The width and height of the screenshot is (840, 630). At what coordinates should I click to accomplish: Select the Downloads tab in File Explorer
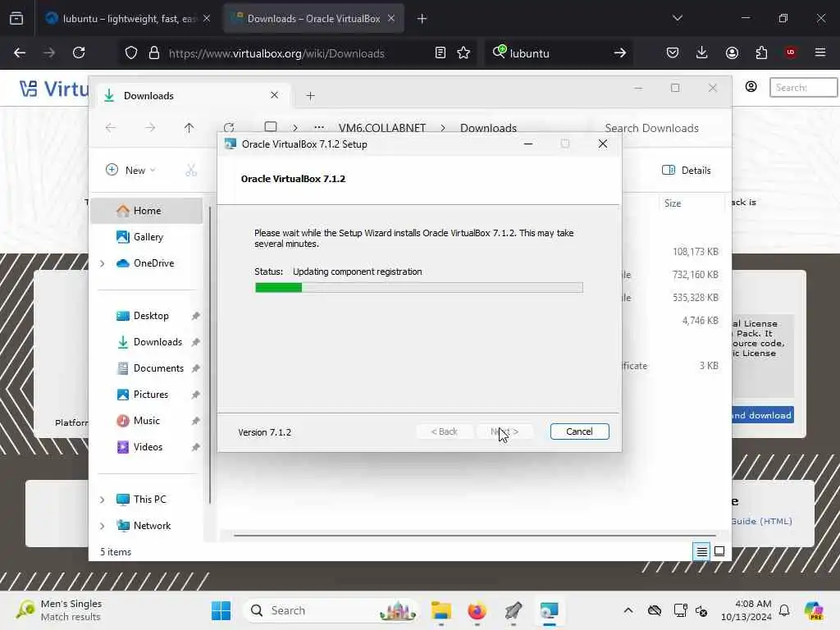click(x=193, y=95)
